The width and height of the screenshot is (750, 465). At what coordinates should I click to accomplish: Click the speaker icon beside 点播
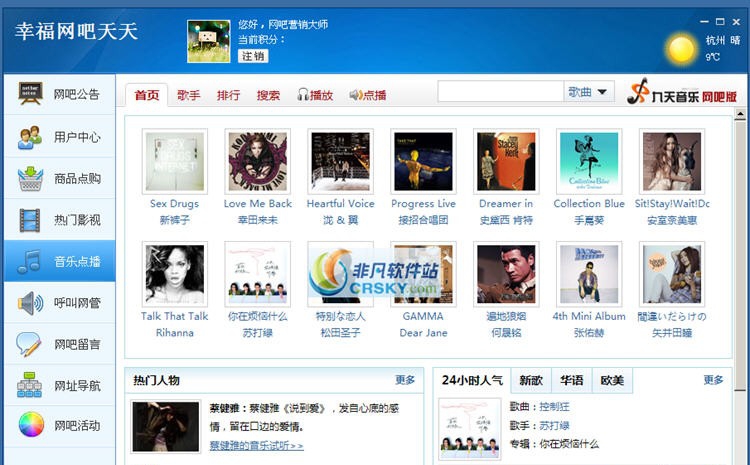coord(355,95)
